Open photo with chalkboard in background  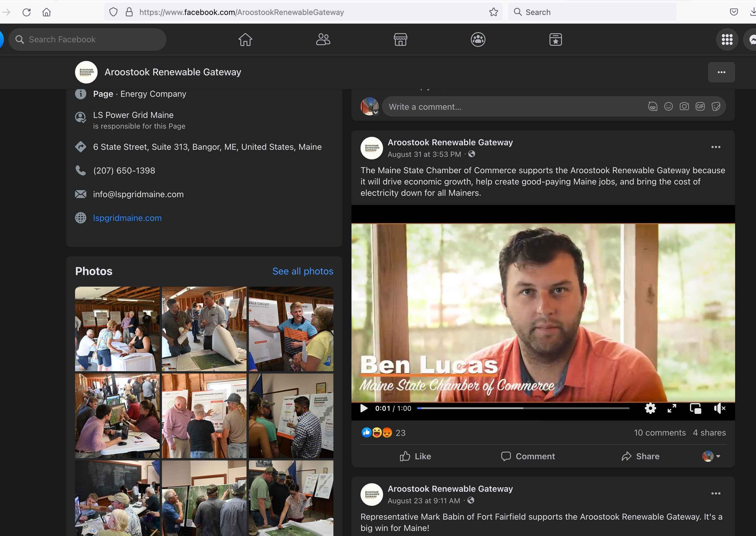coord(117,498)
